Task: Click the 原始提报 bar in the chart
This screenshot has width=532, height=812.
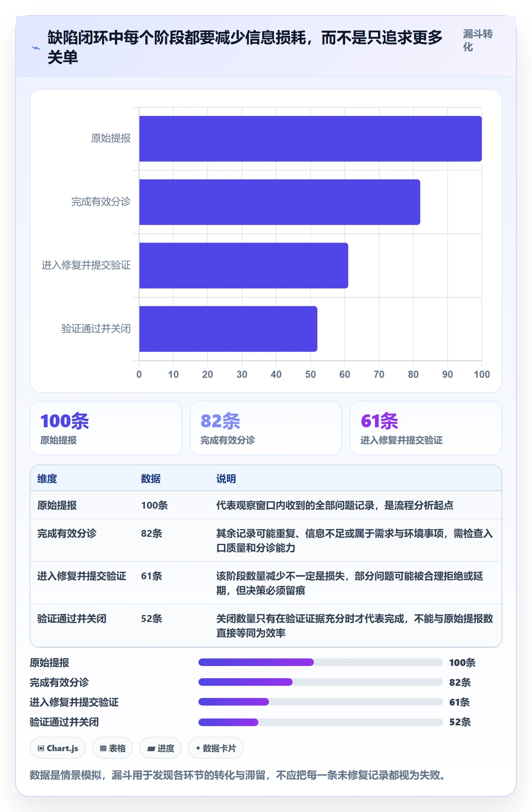Action: [x=310, y=139]
